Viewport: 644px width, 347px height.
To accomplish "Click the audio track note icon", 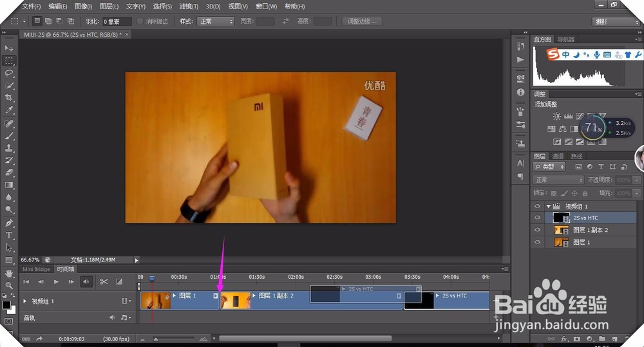I will click(x=125, y=317).
